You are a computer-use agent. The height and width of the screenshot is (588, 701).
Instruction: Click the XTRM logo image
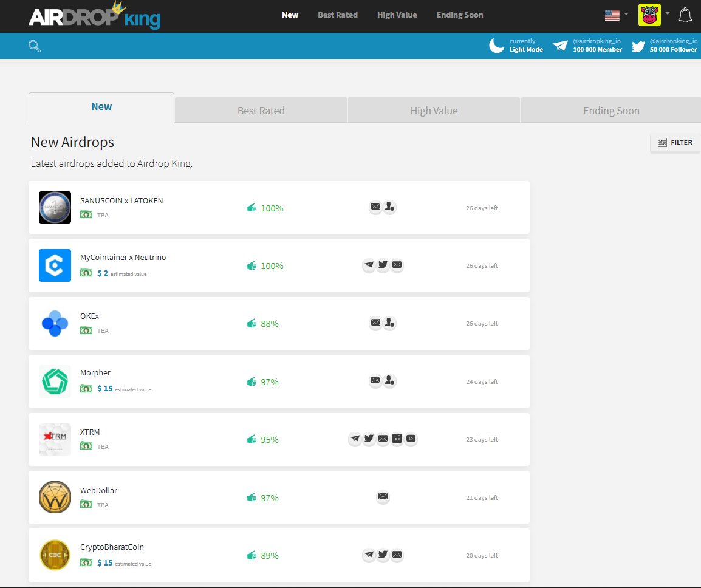tap(55, 439)
